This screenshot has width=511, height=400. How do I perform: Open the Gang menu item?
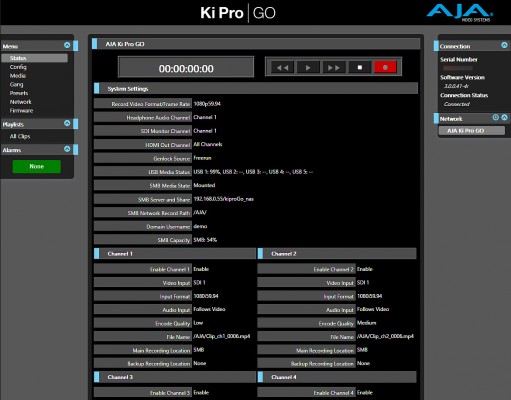click(x=16, y=84)
